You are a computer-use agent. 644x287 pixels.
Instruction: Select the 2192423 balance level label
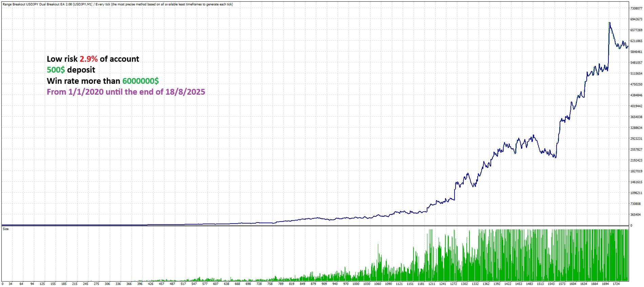coord(636,160)
